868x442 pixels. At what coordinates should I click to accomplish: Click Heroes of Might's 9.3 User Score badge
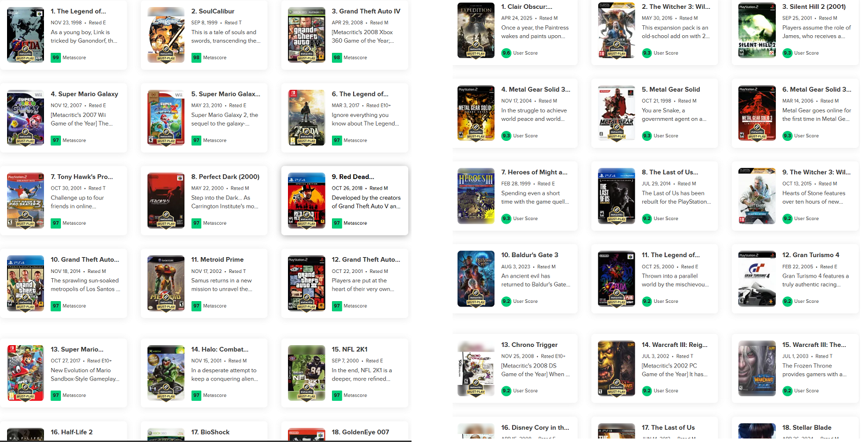pyautogui.click(x=506, y=218)
